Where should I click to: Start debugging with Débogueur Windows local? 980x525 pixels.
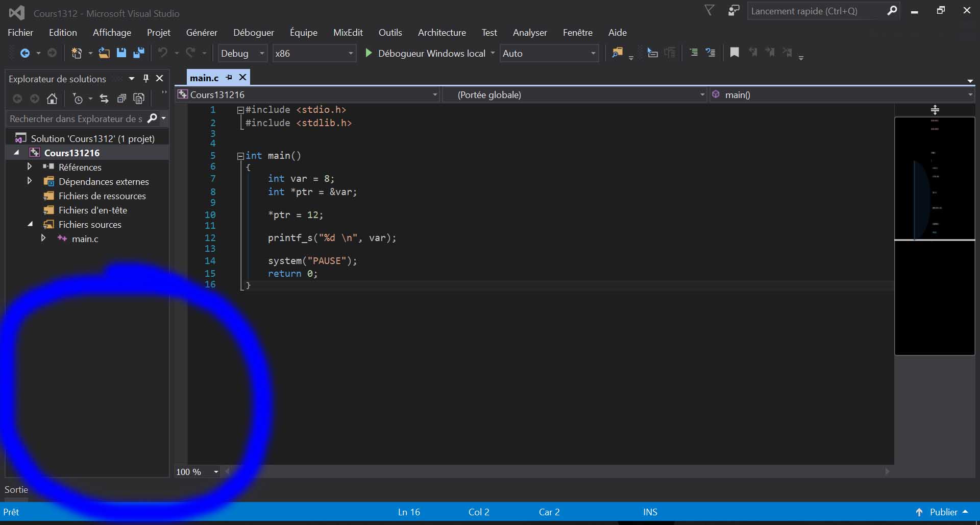pos(429,53)
